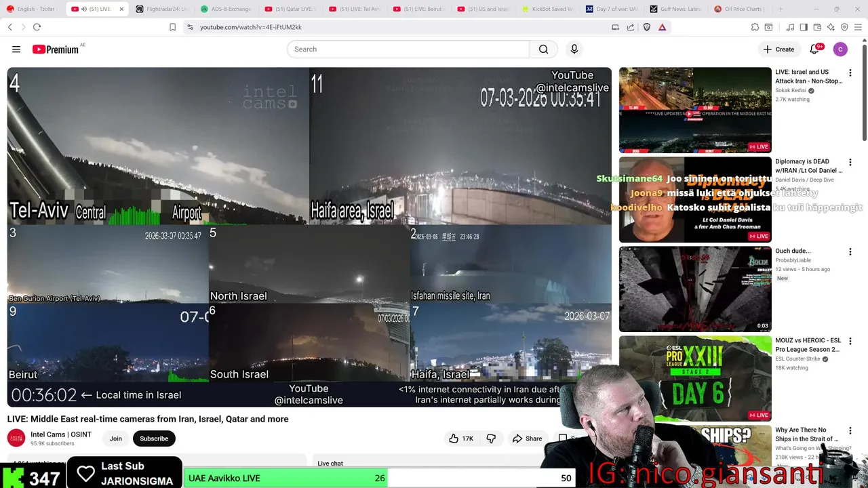Switch to '(51) LIVE: Beirut' tab
This screenshot has height=488, width=868.
(419, 9)
